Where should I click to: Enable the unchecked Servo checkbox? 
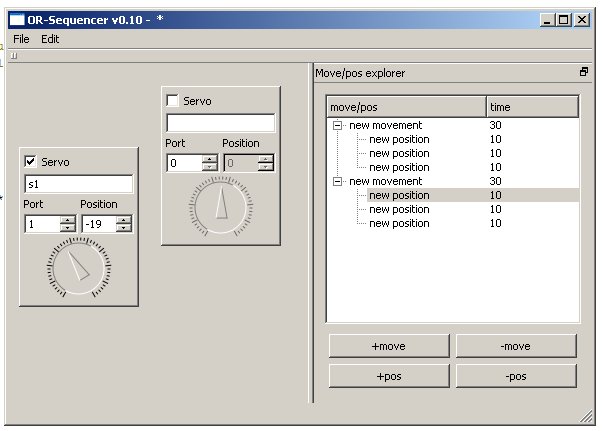(x=173, y=101)
